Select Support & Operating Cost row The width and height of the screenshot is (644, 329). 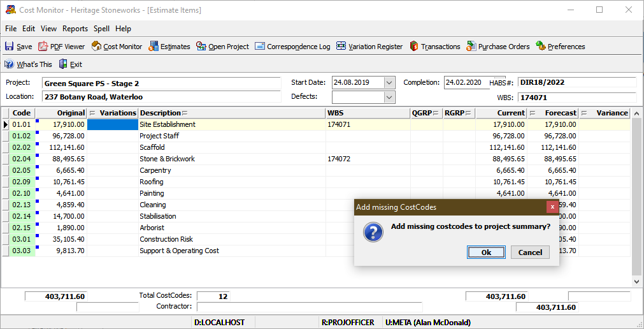point(316,251)
